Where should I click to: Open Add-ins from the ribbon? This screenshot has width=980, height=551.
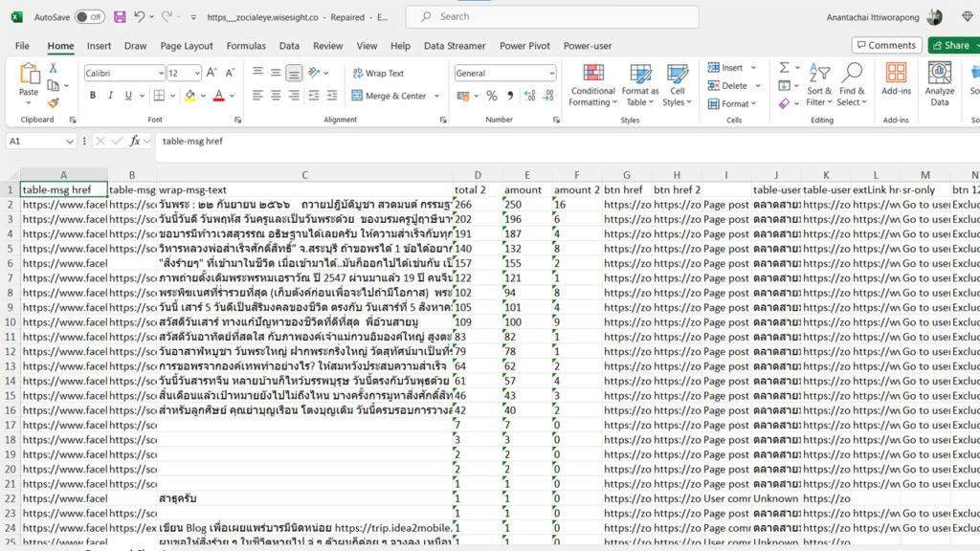[896, 79]
